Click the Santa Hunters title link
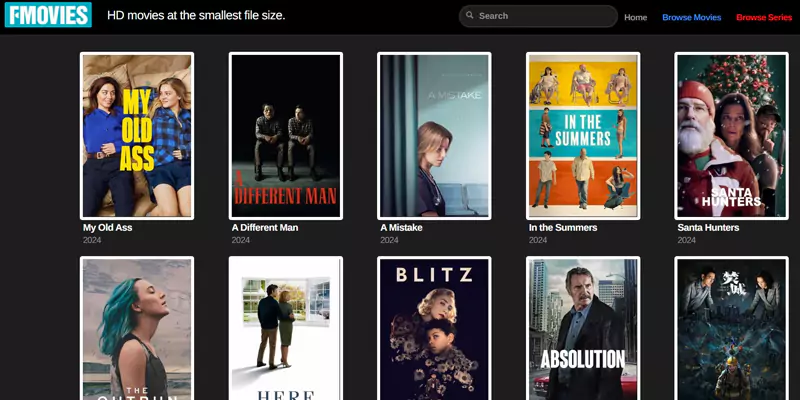 pos(708,228)
